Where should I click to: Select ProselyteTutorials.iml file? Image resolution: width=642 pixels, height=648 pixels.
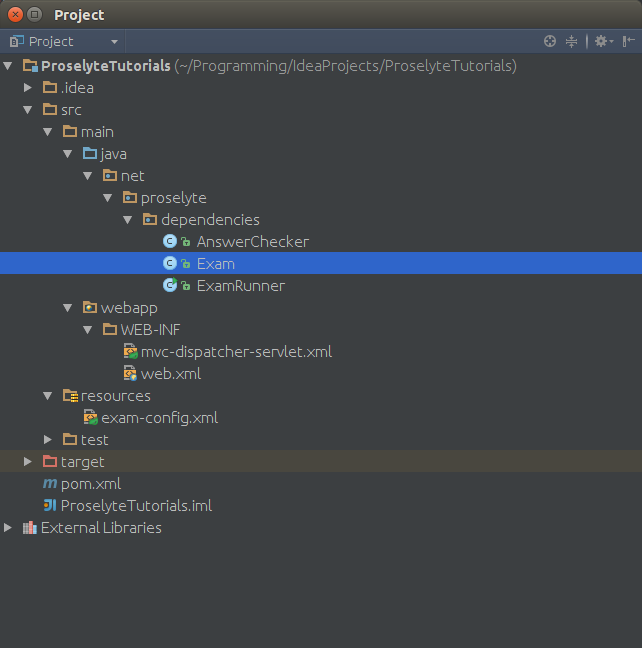click(x=136, y=506)
